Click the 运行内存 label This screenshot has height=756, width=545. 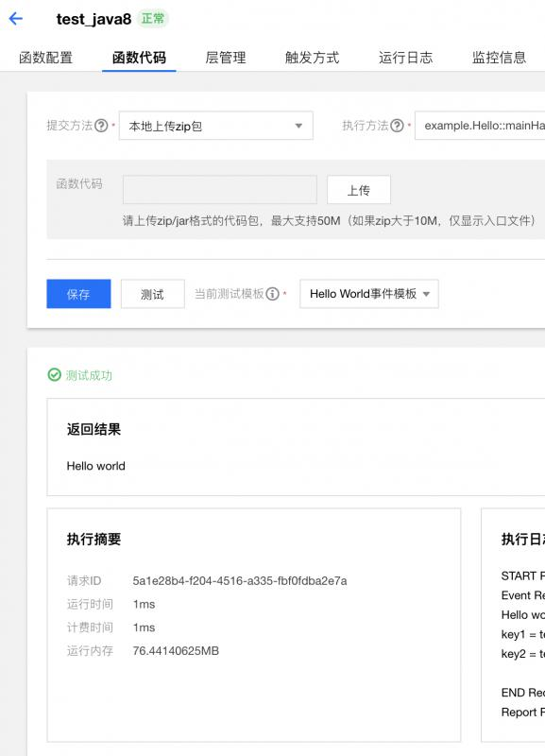coord(90,651)
